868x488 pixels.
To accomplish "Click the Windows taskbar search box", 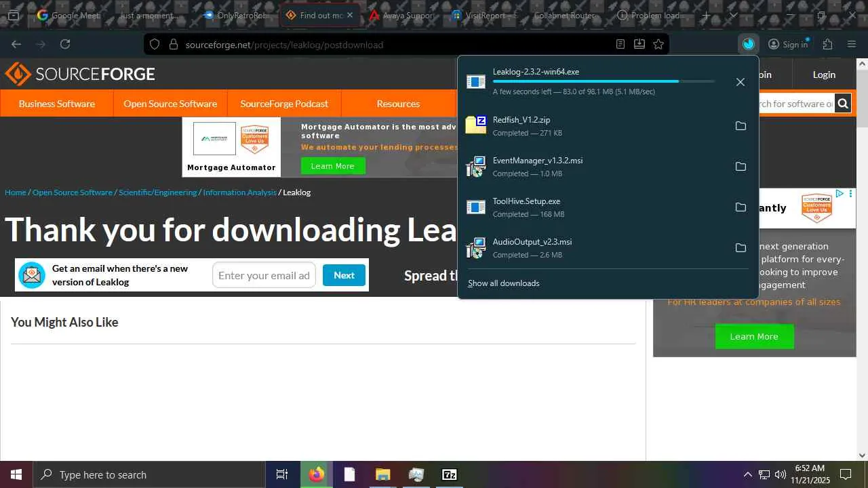I will point(149,474).
